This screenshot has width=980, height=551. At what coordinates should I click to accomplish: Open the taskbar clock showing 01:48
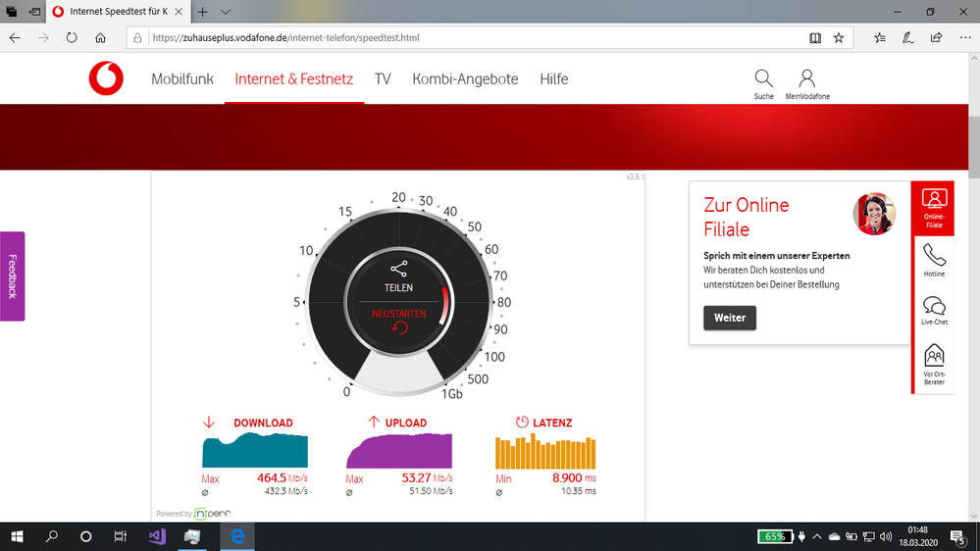pos(918,536)
